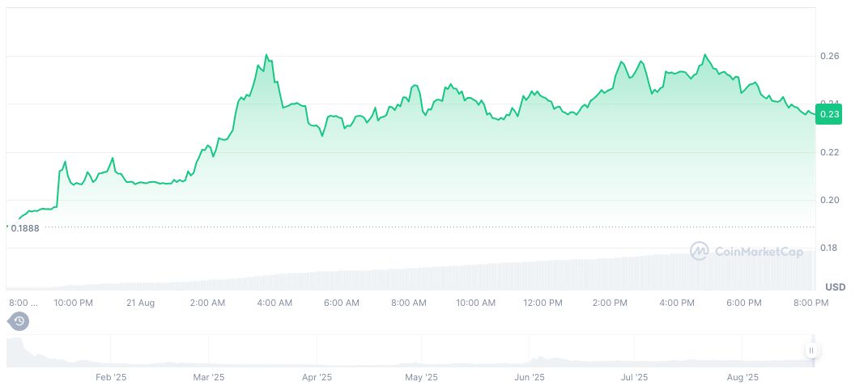The width and height of the screenshot is (868, 386).
Task: Click the 10:00 PM time axis label
Action: 74,303
